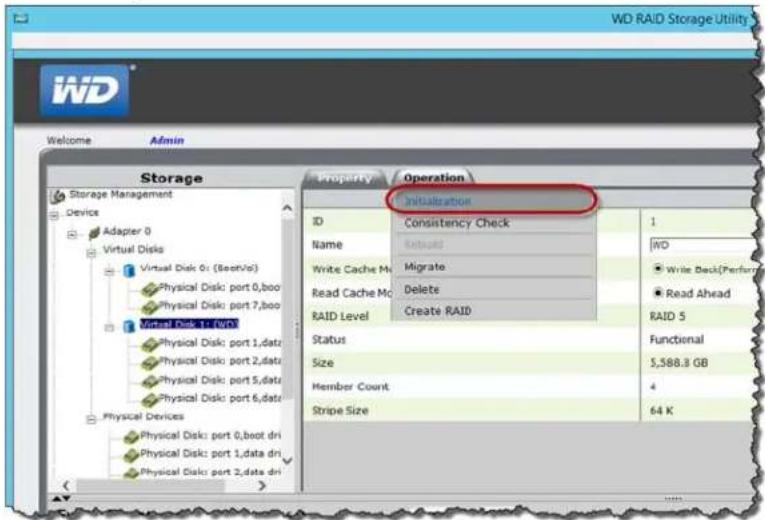The height and width of the screenshot is (520, 765).
Task: Click Member Count value '4'
Action: click(653, 387)
